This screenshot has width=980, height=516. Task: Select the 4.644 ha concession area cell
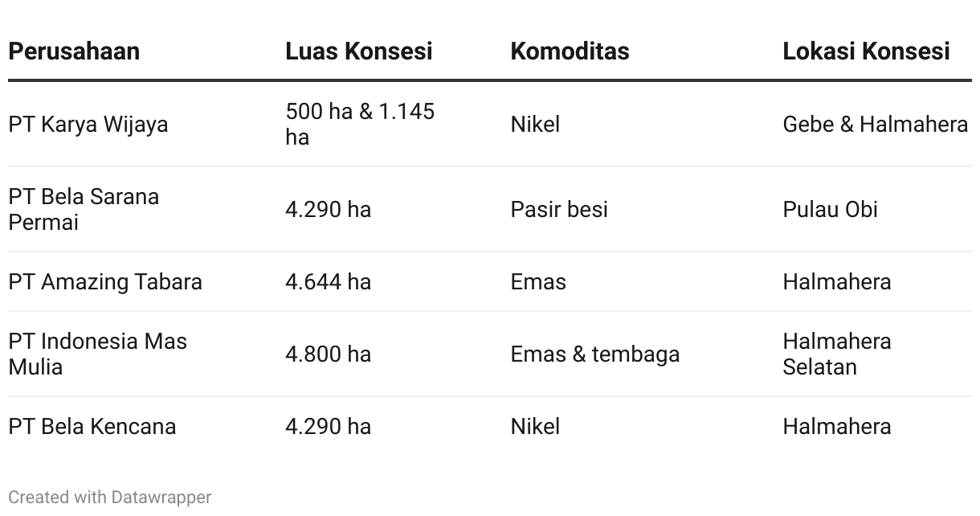[329, 282]
